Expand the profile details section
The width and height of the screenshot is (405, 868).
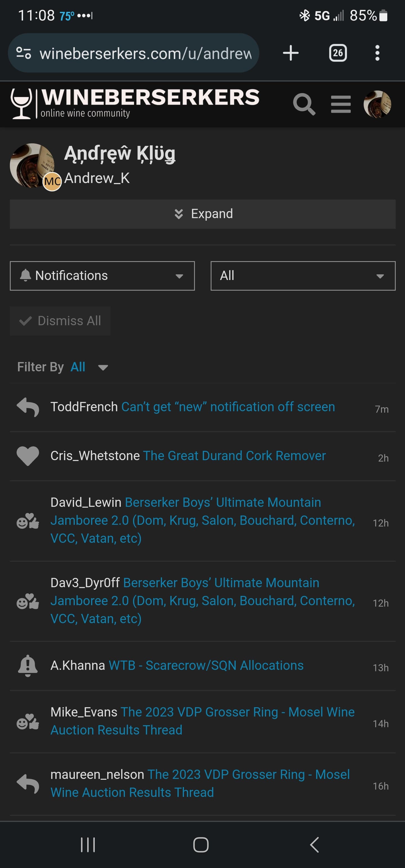click(x=203, y=214)
